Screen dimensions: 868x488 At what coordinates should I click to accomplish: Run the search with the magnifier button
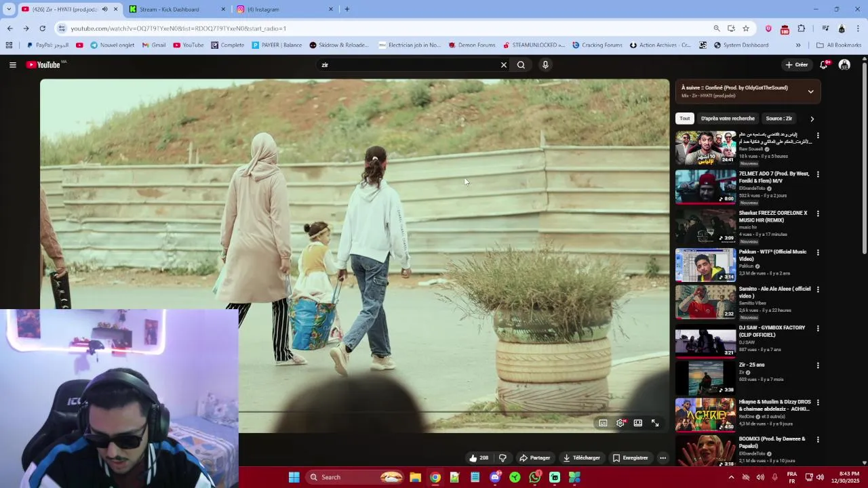[521, 65]
